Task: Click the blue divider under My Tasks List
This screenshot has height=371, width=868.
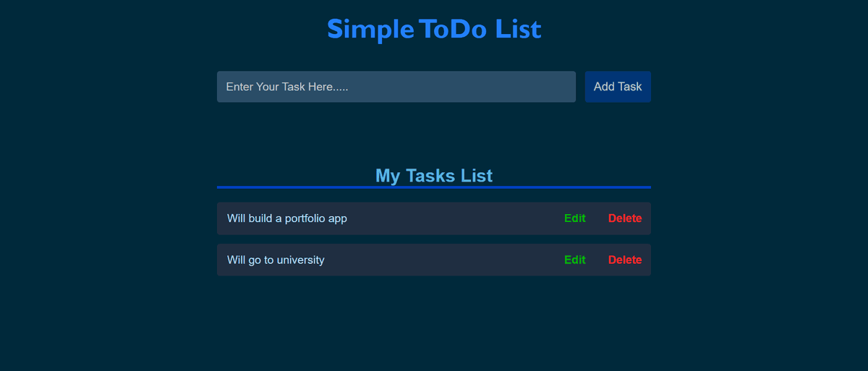Action: 434,187
